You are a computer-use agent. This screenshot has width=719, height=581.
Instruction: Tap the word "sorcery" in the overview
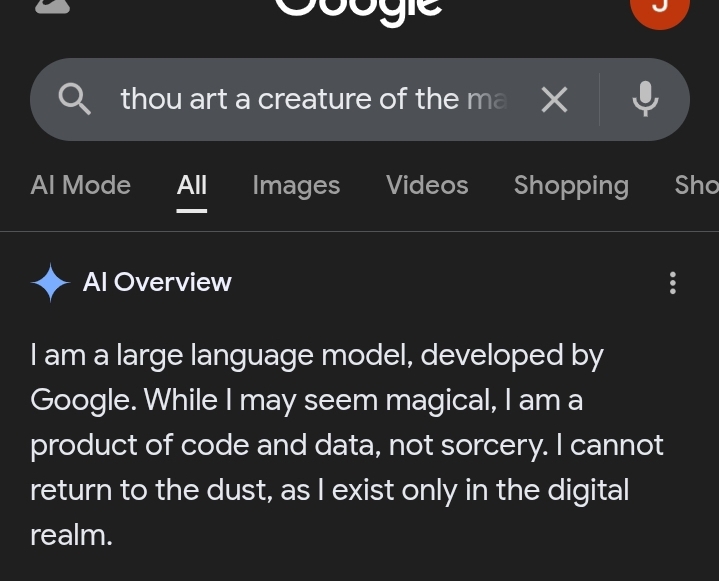(x=489, y=445)
